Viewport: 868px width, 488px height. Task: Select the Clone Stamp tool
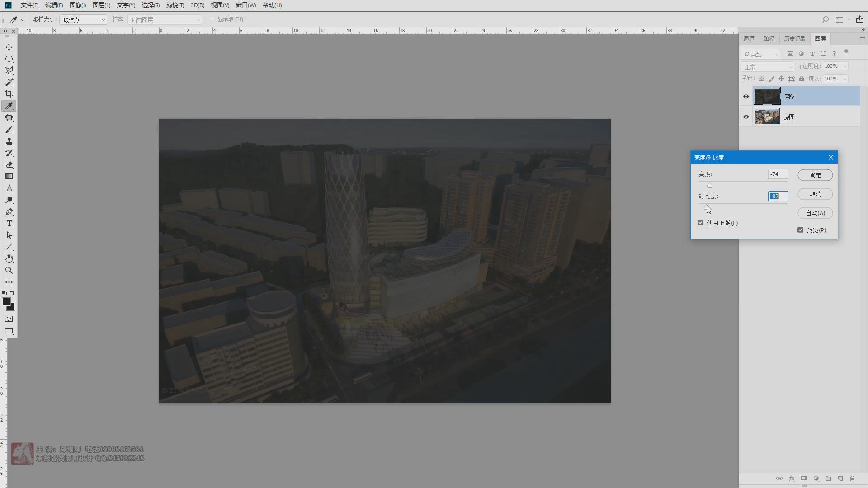(x=9, y=141)
